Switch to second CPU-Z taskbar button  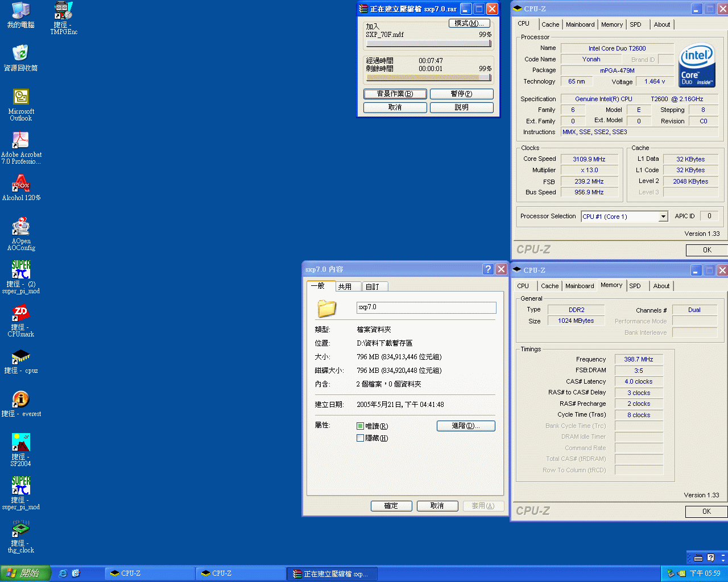point(241,574)
